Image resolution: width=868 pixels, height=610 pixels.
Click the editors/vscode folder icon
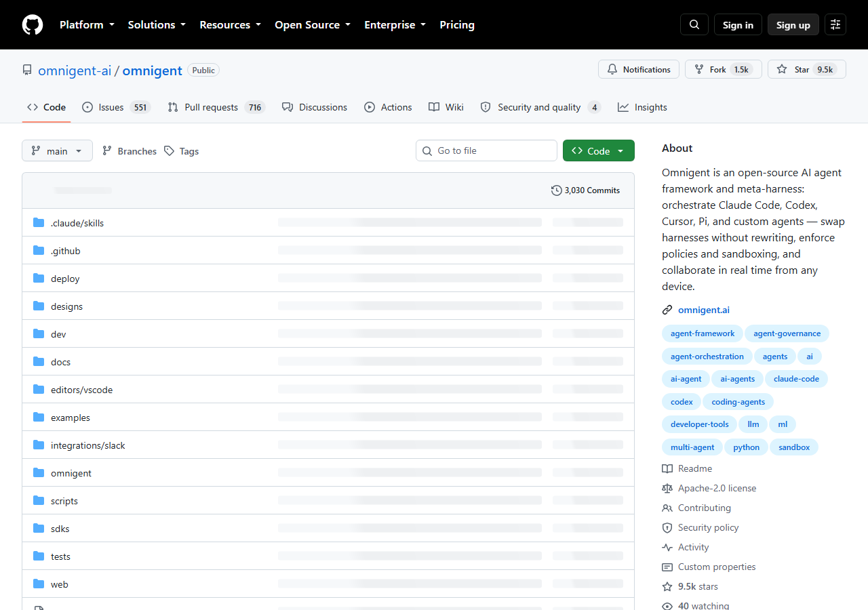click(39, 390)
